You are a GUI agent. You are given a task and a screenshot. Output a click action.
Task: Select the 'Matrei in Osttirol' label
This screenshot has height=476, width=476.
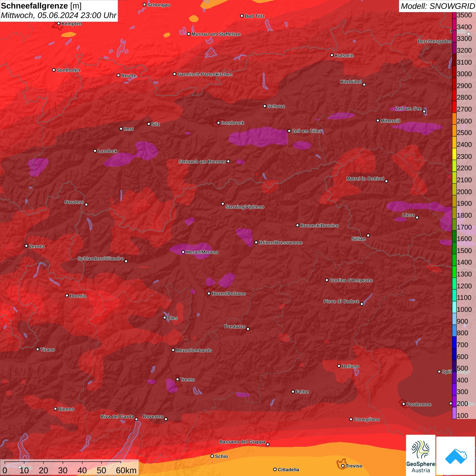click(365, 178)
